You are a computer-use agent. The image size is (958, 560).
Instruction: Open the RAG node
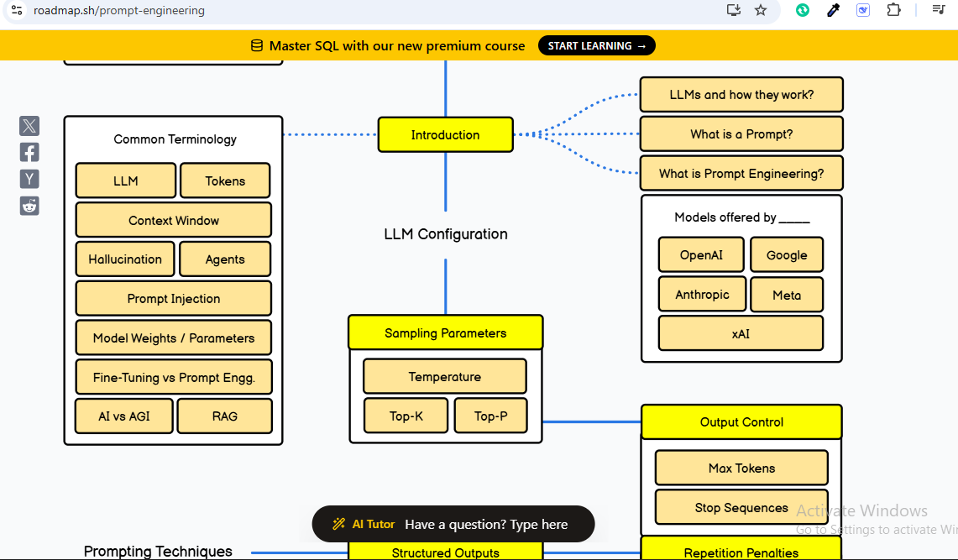coord(225,416)
